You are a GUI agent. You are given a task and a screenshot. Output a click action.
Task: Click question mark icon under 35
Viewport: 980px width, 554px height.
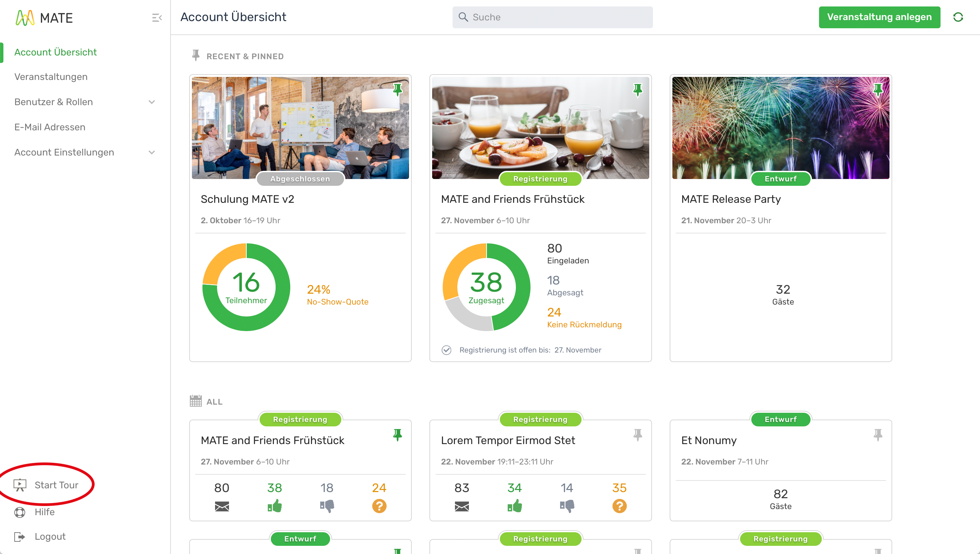point(619,506)
